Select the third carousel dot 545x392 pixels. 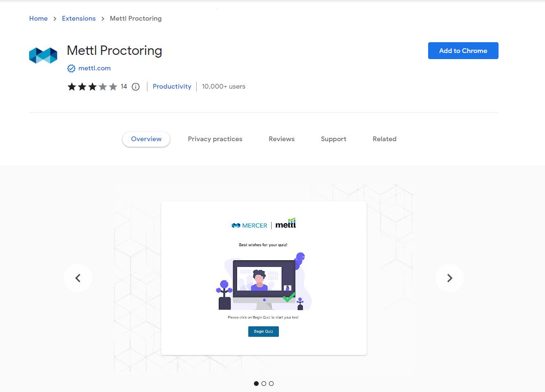point(271,384)
